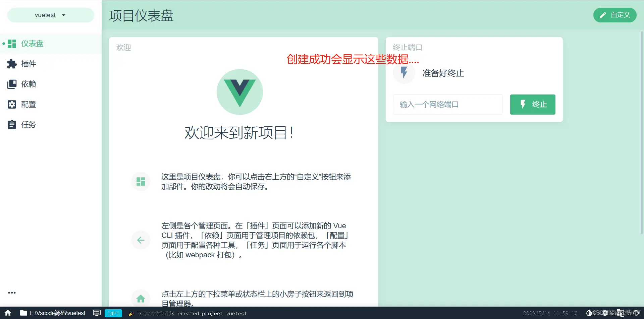Image resolution: width=644 pixels, height=319 pixels.
Task: Open the 任务 tasks clipboard icon
Action: (12, 124)
